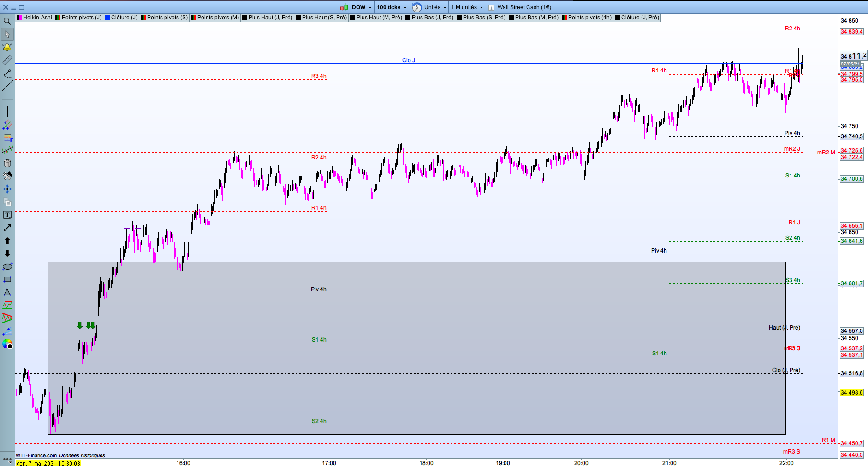Screen dimensions: 868x466
Task: Open the color wheel picker
Action: pos(7,344)
